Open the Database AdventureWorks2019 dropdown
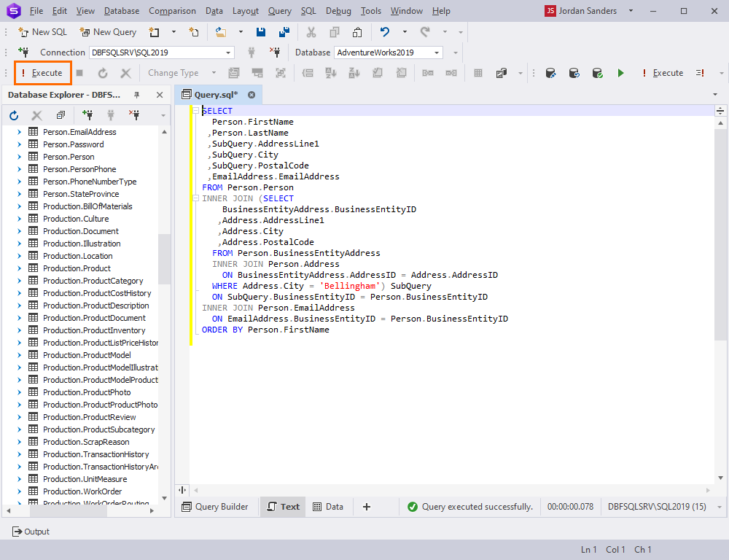This screenshot has height=560, width=729. tap(437, 52)
